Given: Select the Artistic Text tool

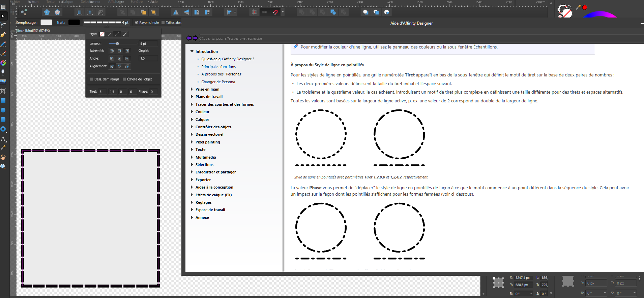Looking at the screenshot, I should tap(3, 138).
